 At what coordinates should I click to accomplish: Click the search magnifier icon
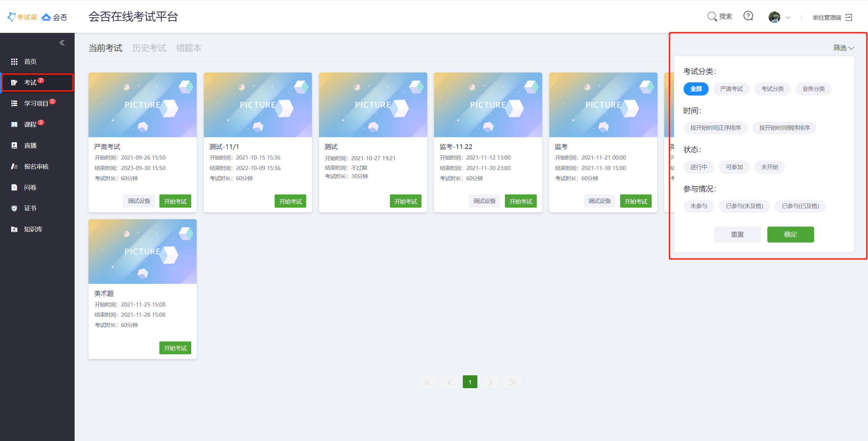point(712,16)
